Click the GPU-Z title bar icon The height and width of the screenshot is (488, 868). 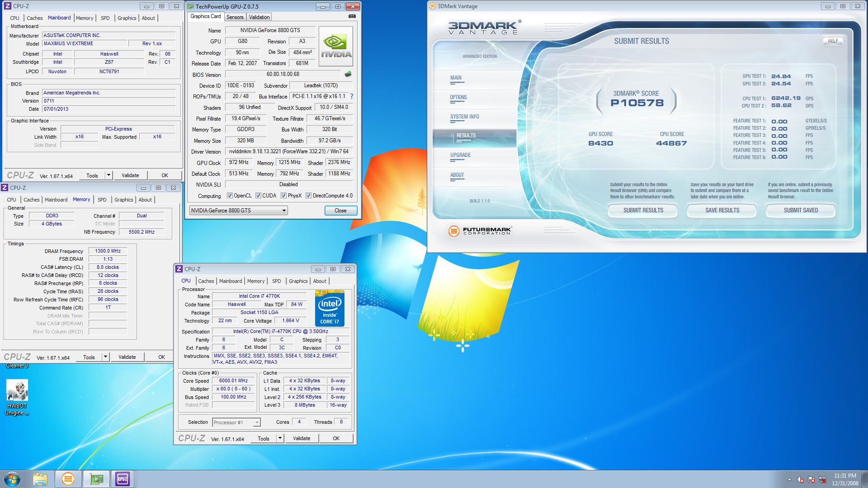[191, 6]
